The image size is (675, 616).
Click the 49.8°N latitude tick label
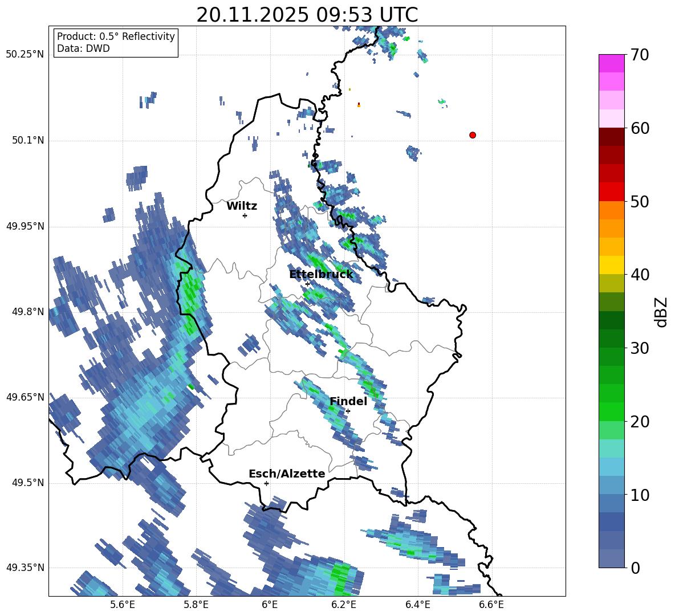click(28, 312)
